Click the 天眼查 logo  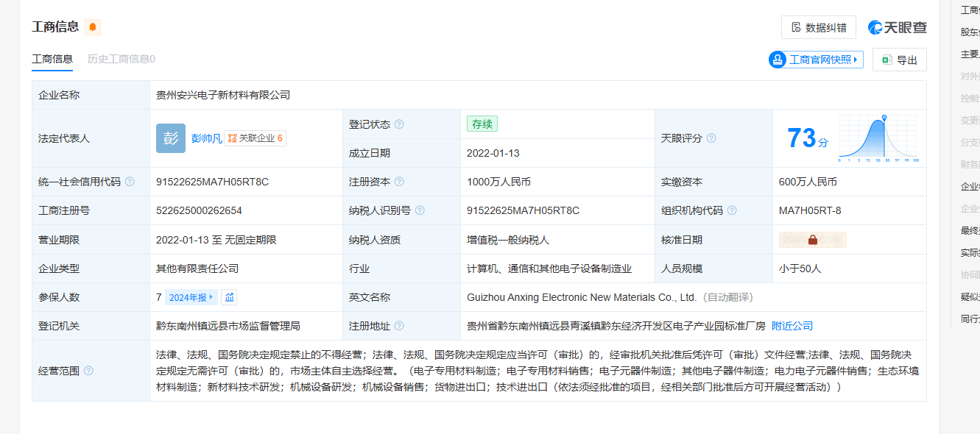(897, 28)
